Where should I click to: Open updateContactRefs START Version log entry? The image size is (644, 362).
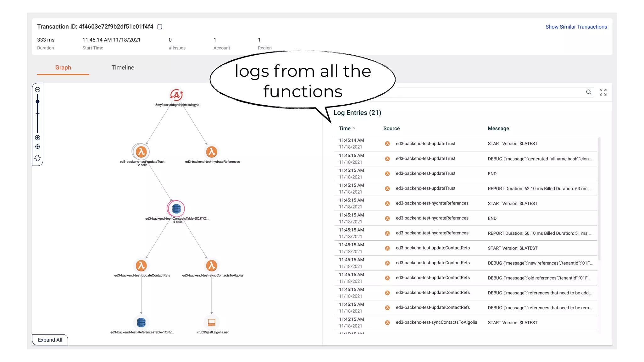point(465,248)
